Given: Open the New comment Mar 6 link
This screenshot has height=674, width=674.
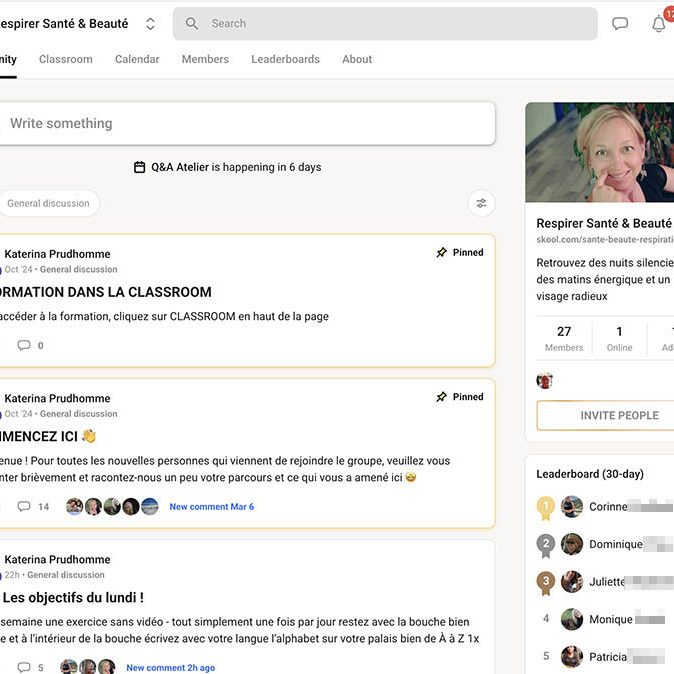Looking at the screenshot, I should pyautogui.click(x=211, y=507).
